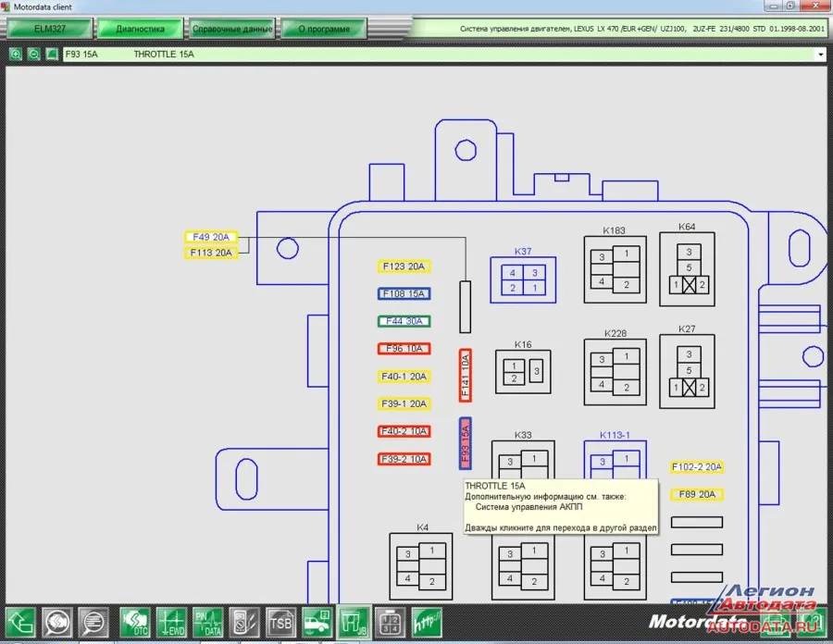Select highlighted fuse F93 15A
The width and height of the screenshot is (833, 644).
click(466, 443)
